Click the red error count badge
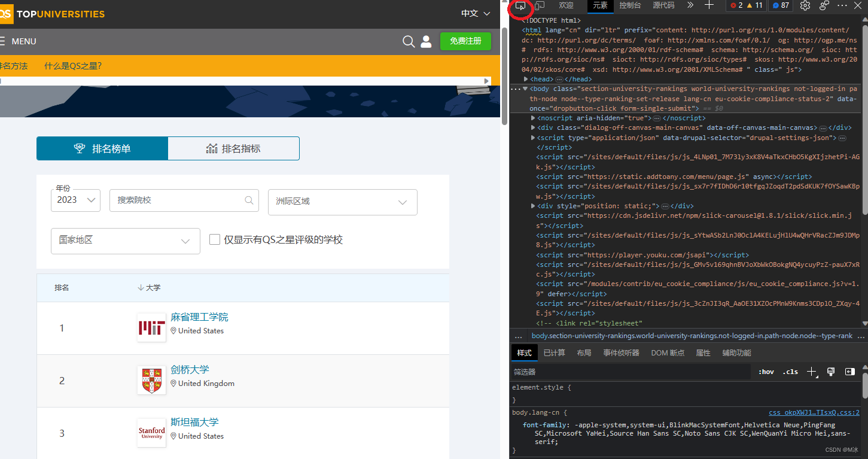 coord(735,5)
